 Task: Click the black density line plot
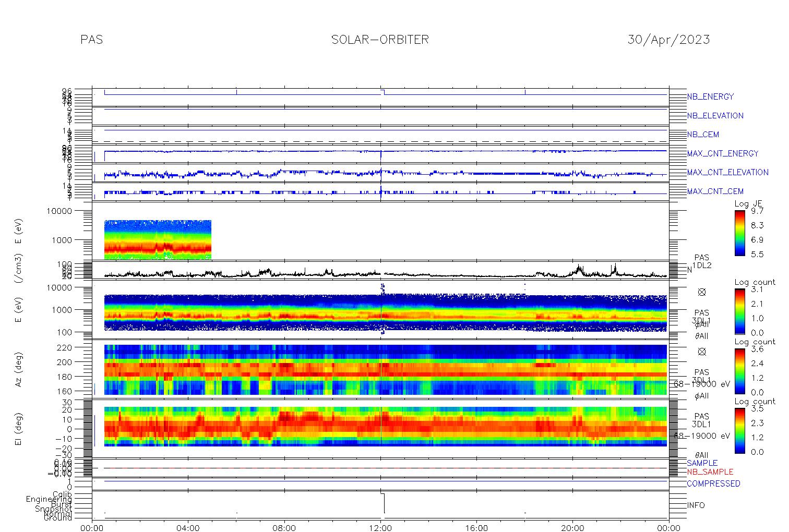tap(385, 272)
